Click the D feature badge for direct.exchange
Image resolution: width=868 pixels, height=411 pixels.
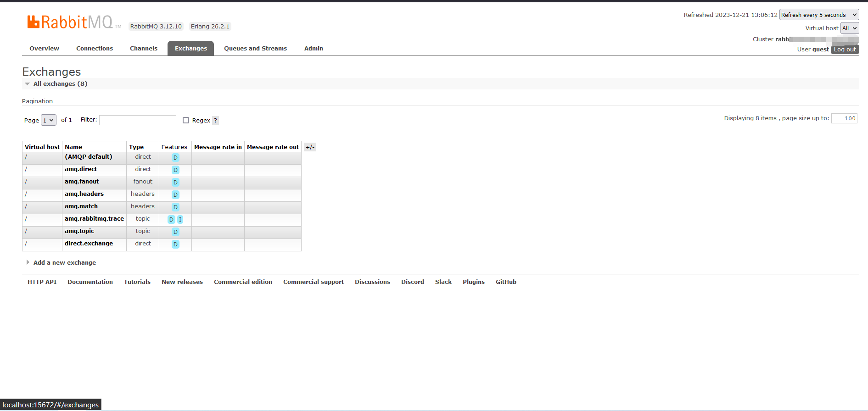(x=175, y=244)
